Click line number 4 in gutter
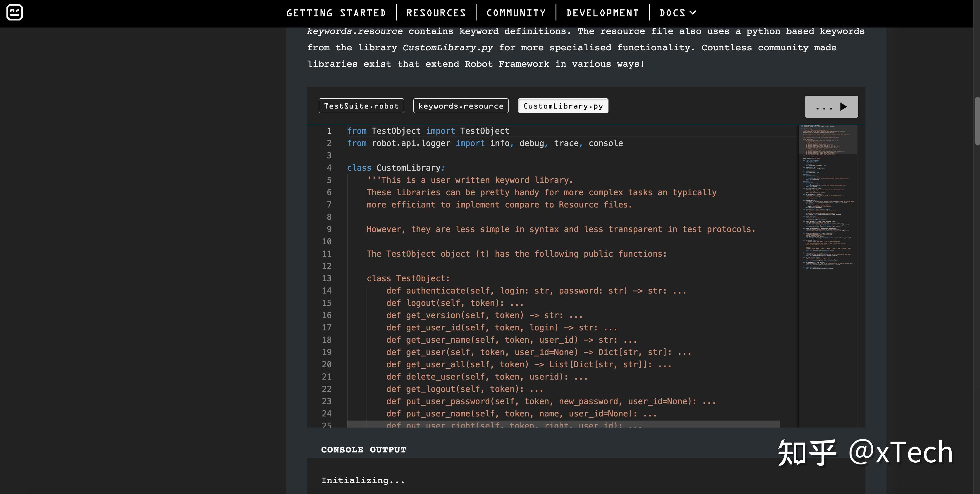 [329, 168]
